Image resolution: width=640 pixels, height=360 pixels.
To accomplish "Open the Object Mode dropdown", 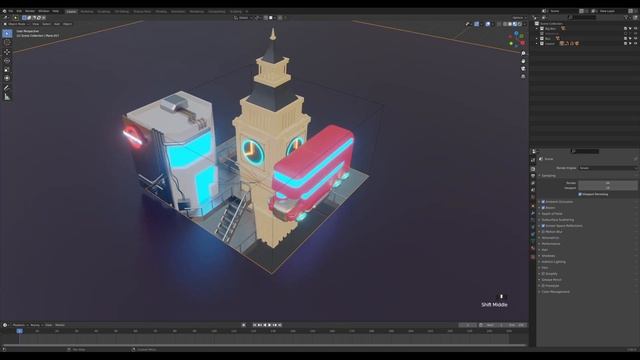I will tap(16, 24).
